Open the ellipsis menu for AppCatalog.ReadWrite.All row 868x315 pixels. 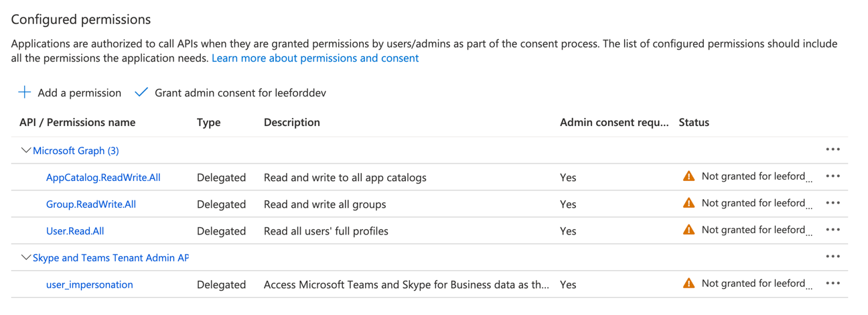[833, 176]
